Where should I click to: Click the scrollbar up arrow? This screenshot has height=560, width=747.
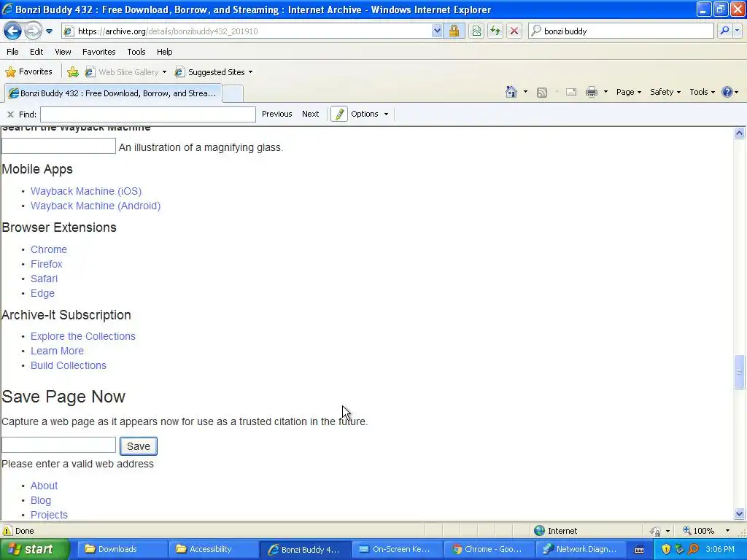coord(739,133)
